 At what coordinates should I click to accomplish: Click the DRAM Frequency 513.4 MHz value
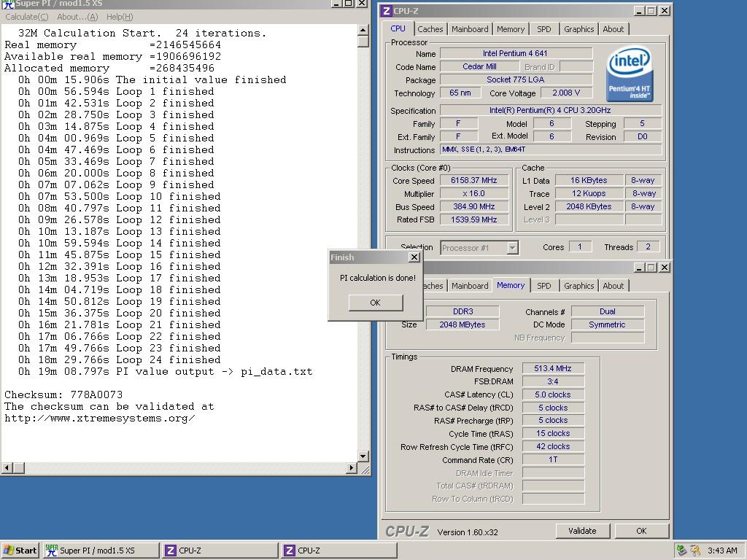[553, 368]
